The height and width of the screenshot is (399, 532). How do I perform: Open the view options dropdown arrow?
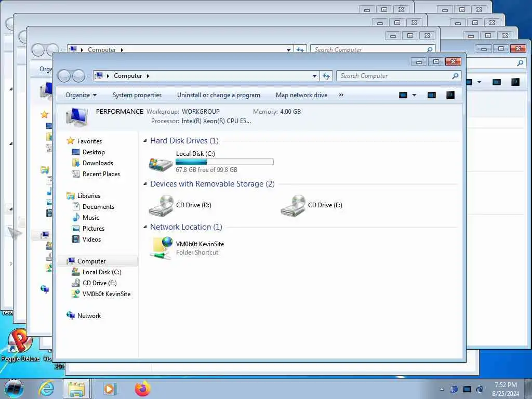click(x=414, y=95)
